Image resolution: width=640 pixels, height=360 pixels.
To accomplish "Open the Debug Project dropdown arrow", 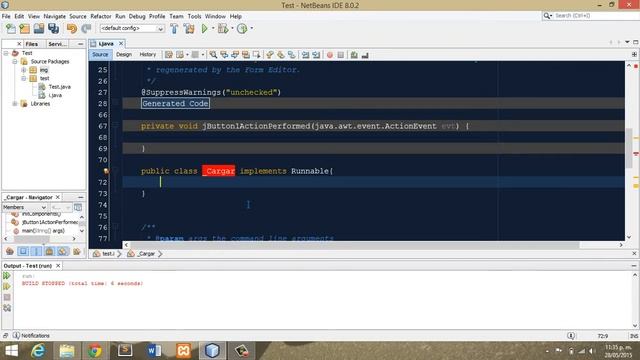I will [x=232, y=28].
